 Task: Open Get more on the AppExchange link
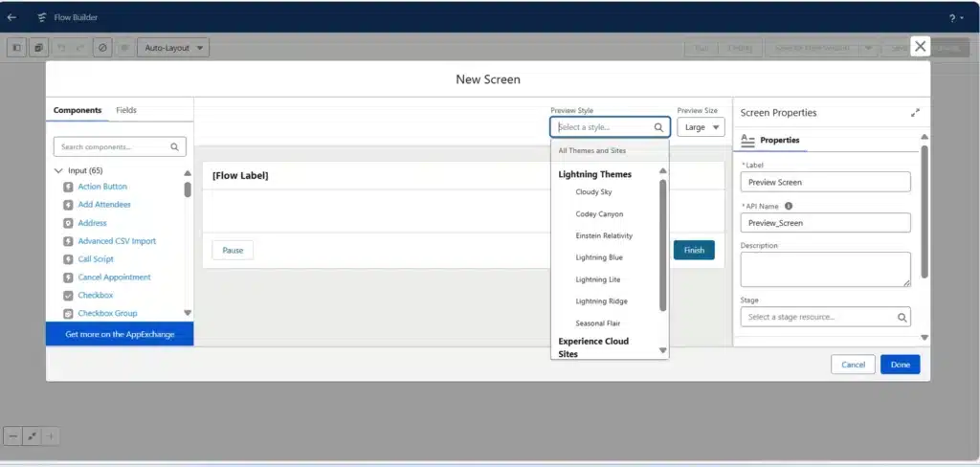[x=120, y=334]
